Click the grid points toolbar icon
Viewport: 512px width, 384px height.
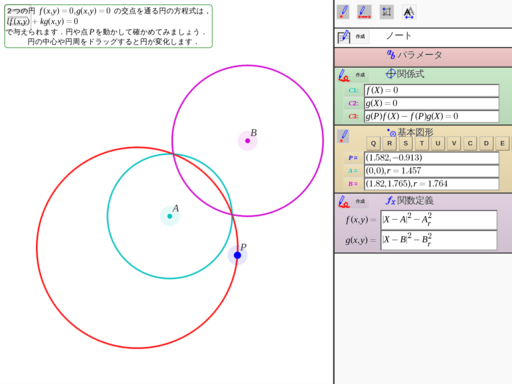[x=387, y=12]
